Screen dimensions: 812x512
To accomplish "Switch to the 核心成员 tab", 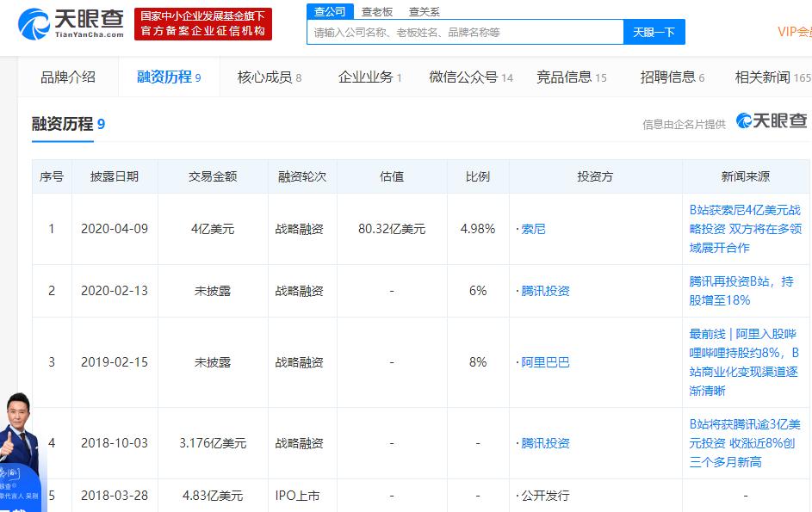I will coord(269,77).
